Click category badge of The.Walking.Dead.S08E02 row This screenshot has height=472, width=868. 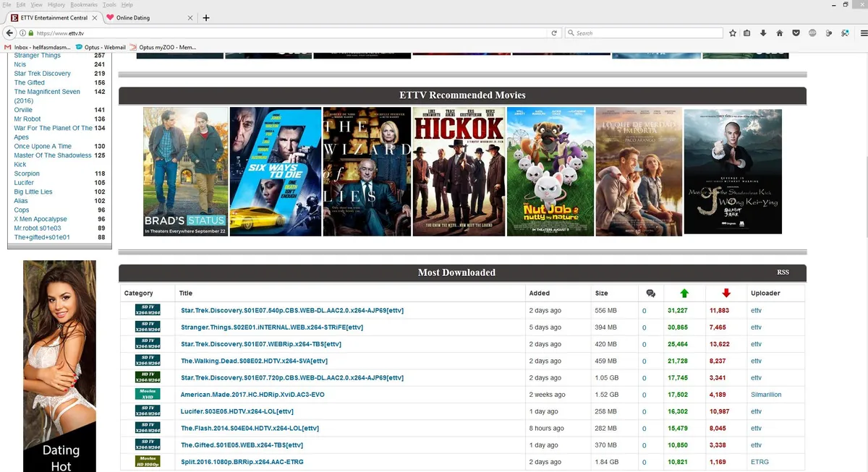click(x=148, y=360)
